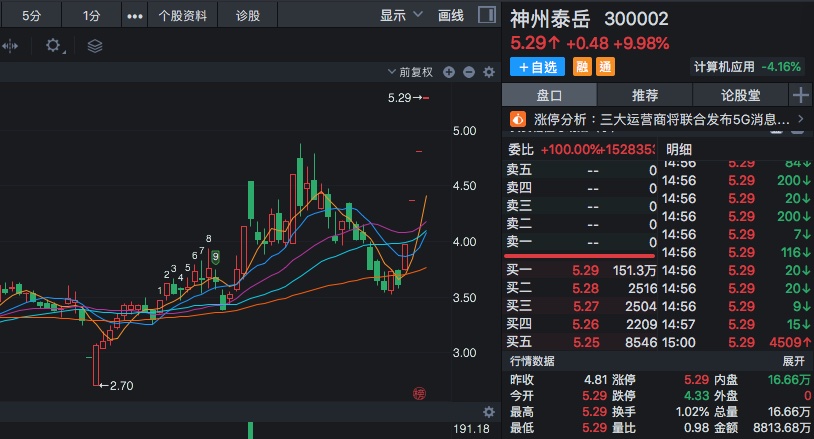The height and width of the screenshot is (439, 814).
Task: Click the red 榜 badge on chart
Action: pyautogui.click(x=419, y=394)
